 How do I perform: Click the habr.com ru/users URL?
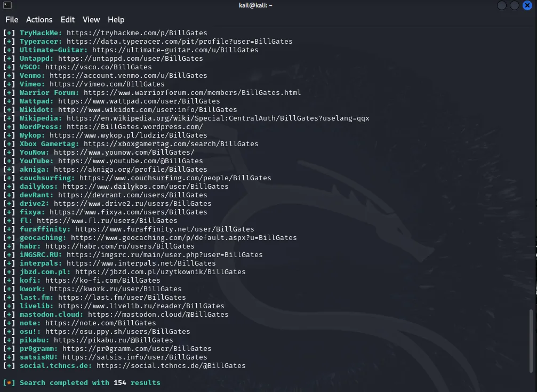point(120,246)
